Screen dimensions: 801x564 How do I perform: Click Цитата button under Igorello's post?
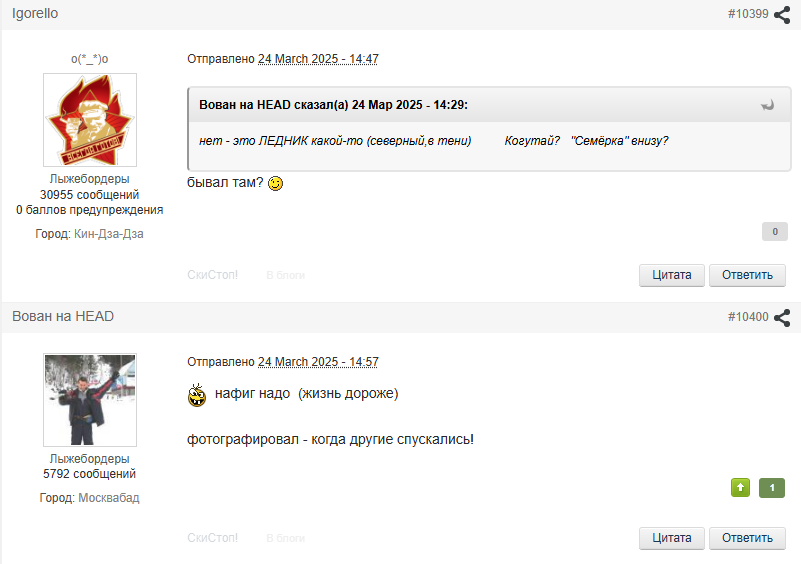click(x=672, y=275)
